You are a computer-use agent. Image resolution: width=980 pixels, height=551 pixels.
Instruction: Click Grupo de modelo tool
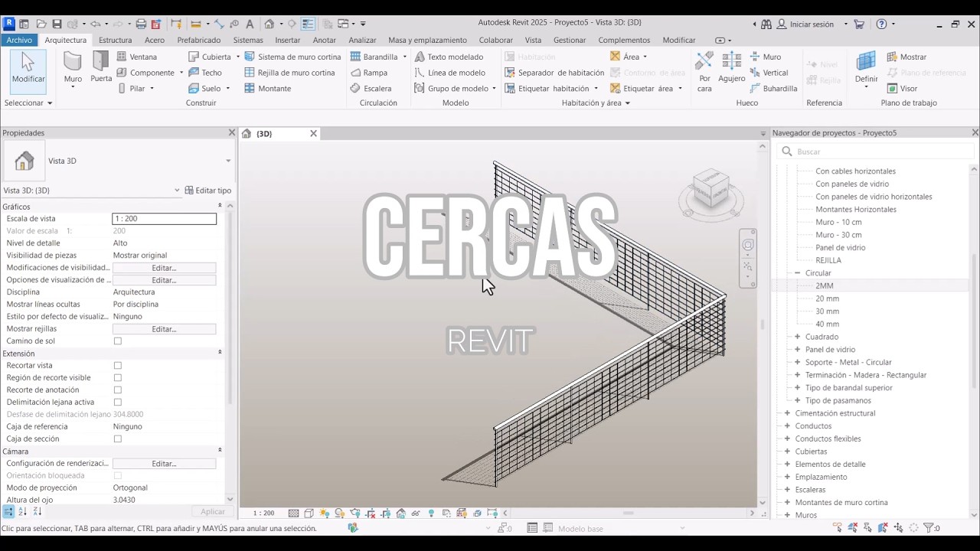click(452, 89)
